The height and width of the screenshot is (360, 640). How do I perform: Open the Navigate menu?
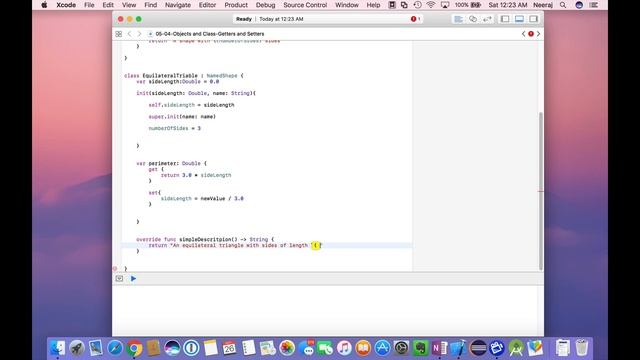coord(178,5)
